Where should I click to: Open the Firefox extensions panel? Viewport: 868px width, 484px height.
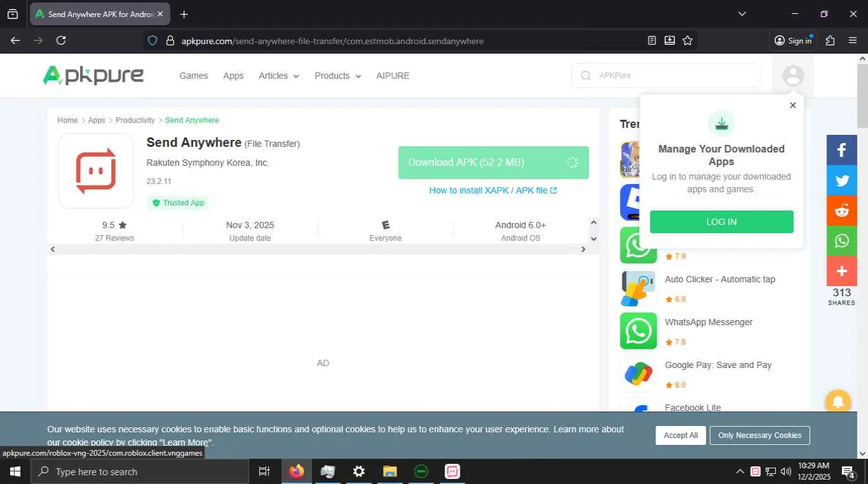(x=830, y=40)
